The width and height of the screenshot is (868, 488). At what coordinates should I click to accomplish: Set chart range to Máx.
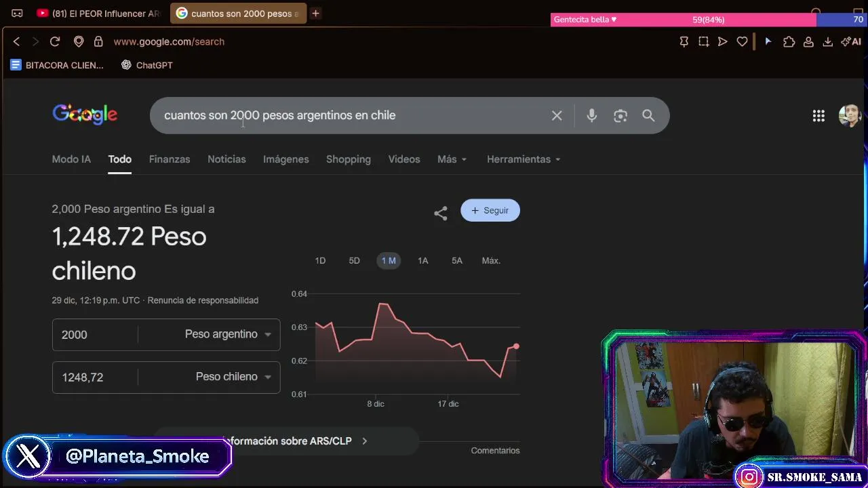(491, 261)
